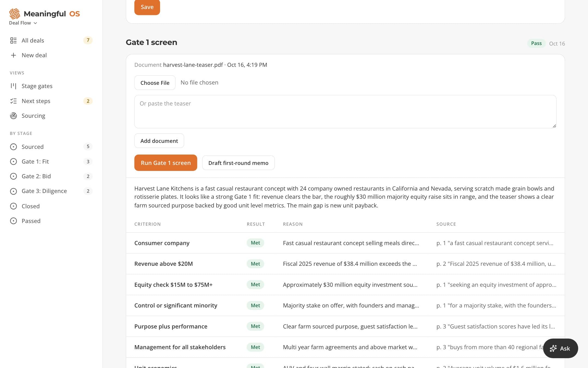This screenshot has height=368, width=588.
Task: Click the Met badge for Revenue above $20M
Action: tap(255, 264)
